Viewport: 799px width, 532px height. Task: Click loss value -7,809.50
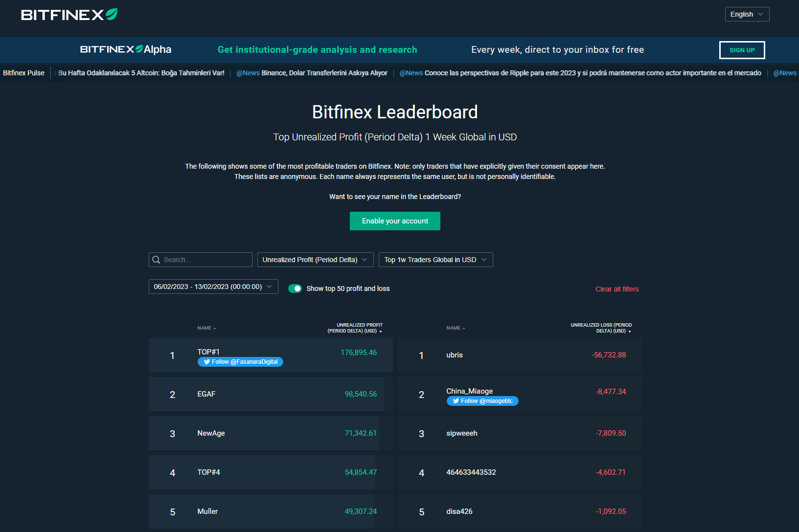(611, 433)
